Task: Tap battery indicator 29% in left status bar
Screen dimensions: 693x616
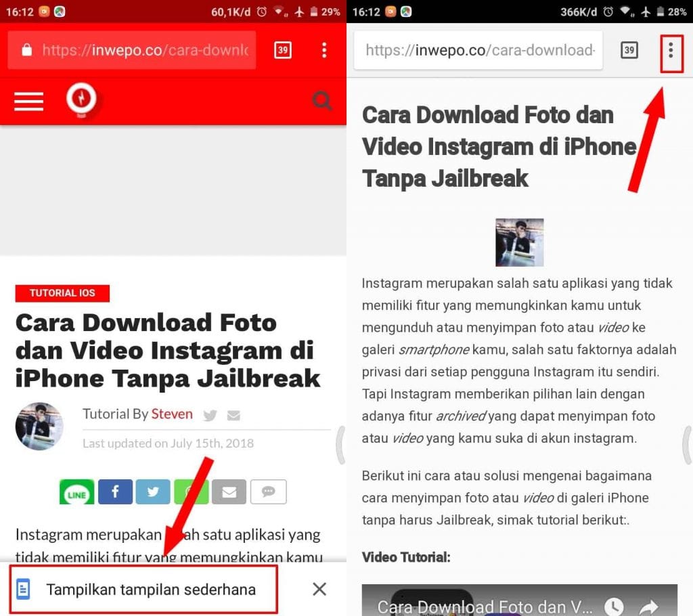Action: pyautogui.click(x=326, y=12)
